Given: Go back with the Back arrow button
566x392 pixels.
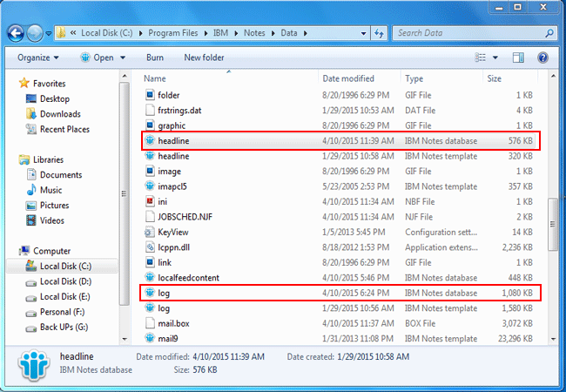Looking at the screenshot, I should point(16,34).
